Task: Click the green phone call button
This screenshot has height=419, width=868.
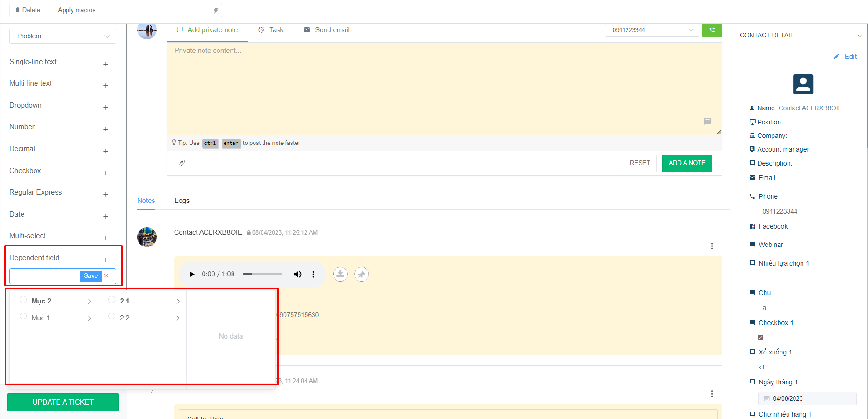Action: [x=712, y=30]
